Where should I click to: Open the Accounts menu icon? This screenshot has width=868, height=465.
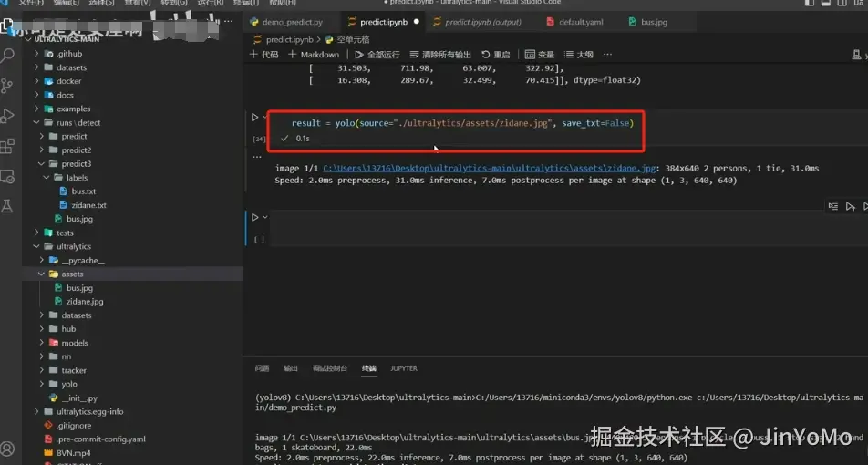coord(7,449)
